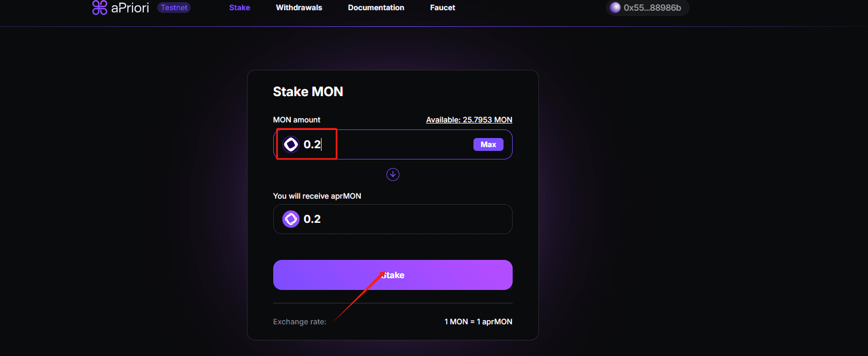Click the aPriori clover logo icon
Viewport: 868px width, 356px height.
pyautogui.click(x=100, y=8)
